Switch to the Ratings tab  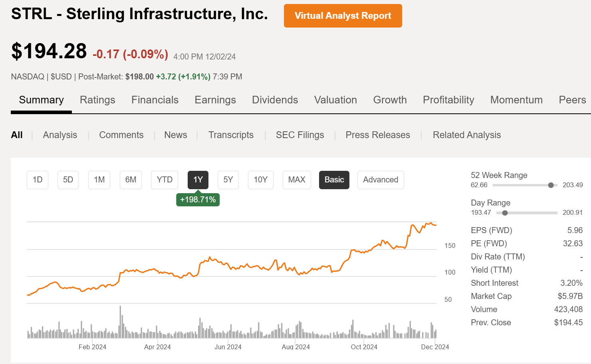coord(97,100)
